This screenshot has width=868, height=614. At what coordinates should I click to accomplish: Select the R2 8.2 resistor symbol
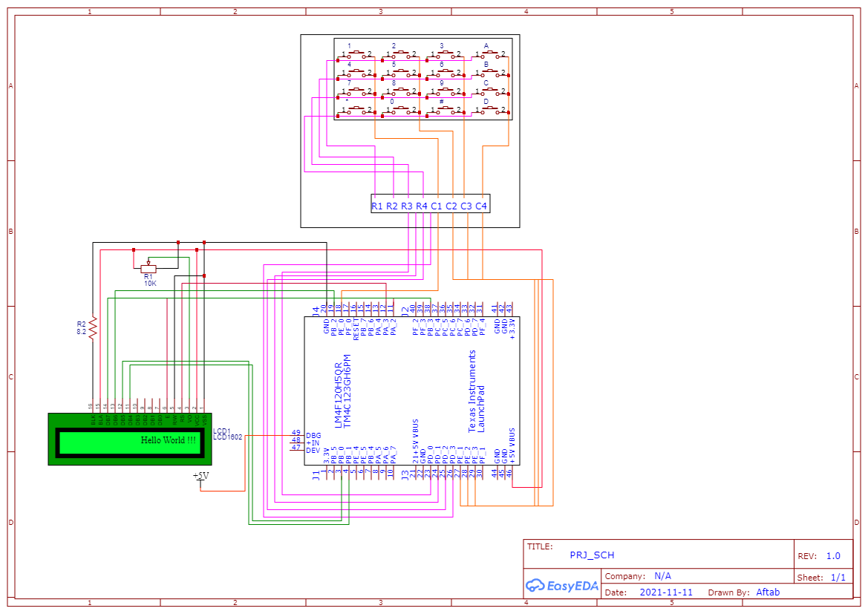[x=92, y=327]
